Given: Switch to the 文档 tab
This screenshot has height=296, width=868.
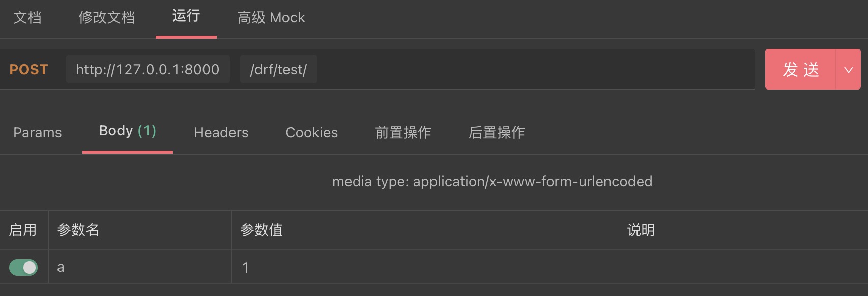Looking at the screenshot, I should pos(28,17).
